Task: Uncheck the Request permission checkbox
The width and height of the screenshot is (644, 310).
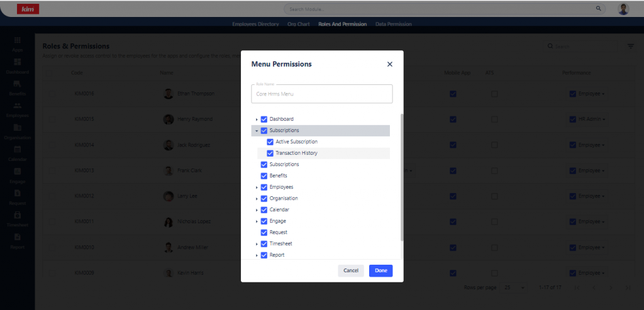Action: (264, 233)
